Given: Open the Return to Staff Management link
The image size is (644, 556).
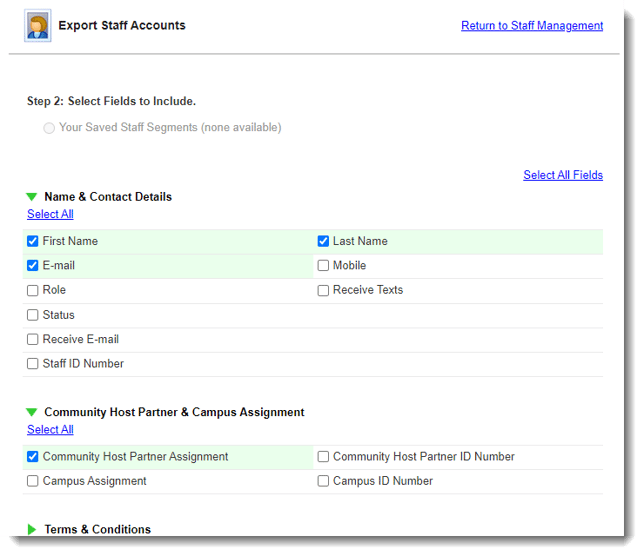Looking at the screenshot, I should [x=531, y=26].
